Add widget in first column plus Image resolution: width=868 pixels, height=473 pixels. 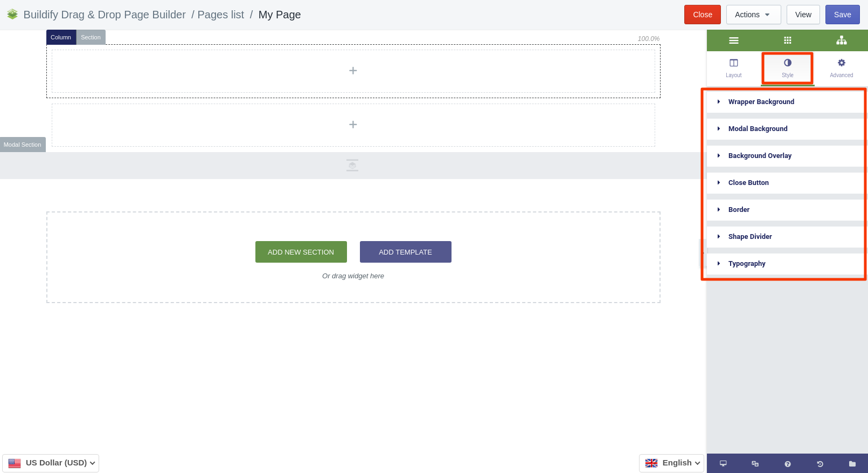[x=353, y=71]
